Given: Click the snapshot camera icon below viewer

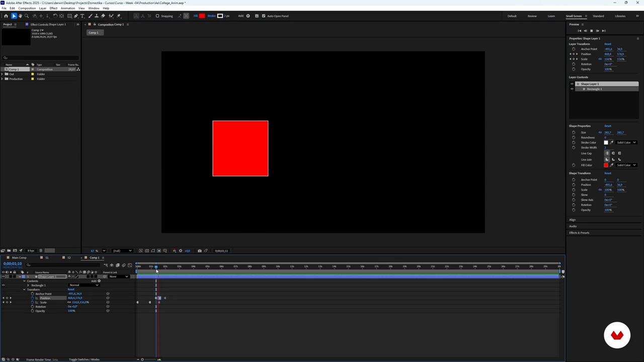Looking at the screenshot, I should (199, 251).
